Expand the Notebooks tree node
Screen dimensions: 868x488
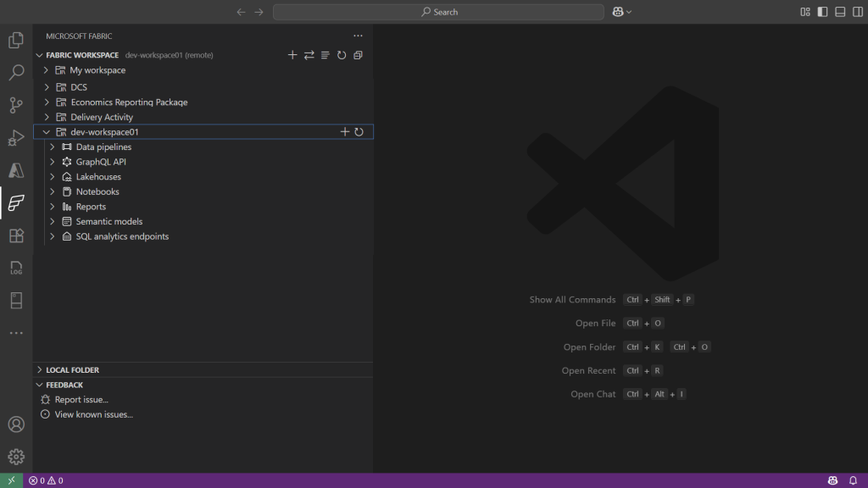pos(53,191)
